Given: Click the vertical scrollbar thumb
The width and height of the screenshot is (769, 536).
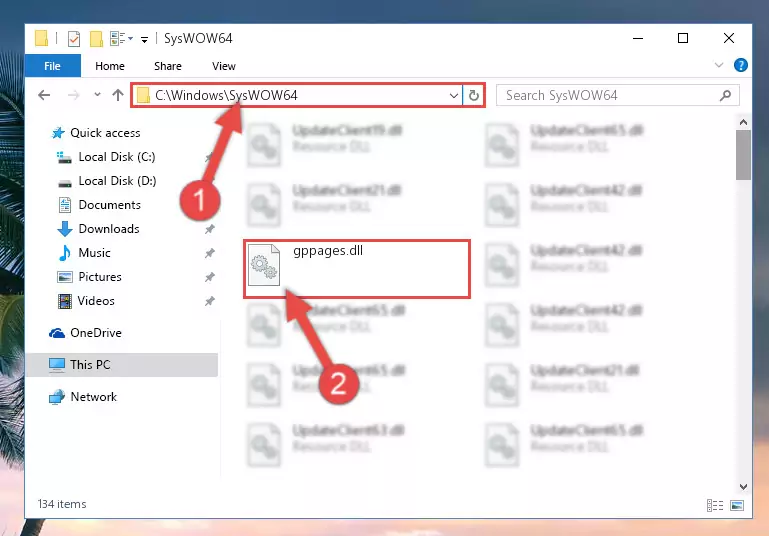Looking at the screenshot, I should pos(743,155).
